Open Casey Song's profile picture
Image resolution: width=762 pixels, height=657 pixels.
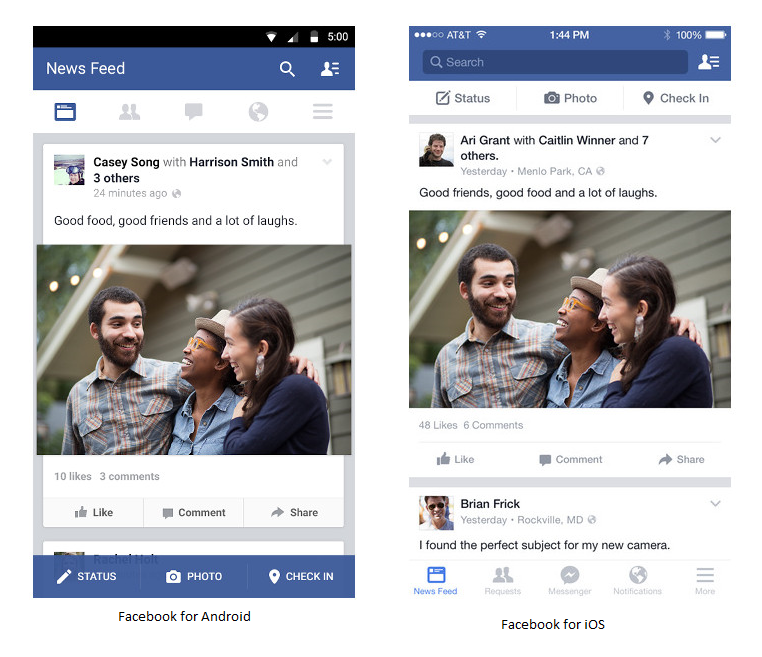point(69,170)
